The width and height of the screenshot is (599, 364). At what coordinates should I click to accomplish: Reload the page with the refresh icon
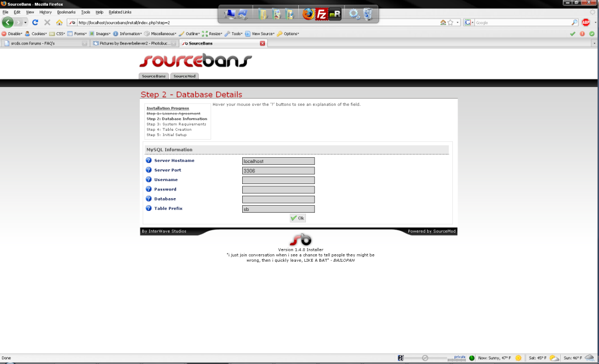[35, 23]
